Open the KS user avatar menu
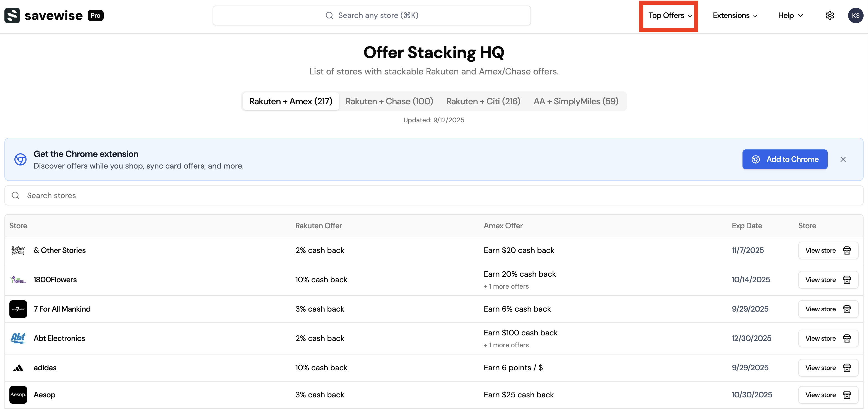Viewport: 868px width, 409px height. (855, 15)
